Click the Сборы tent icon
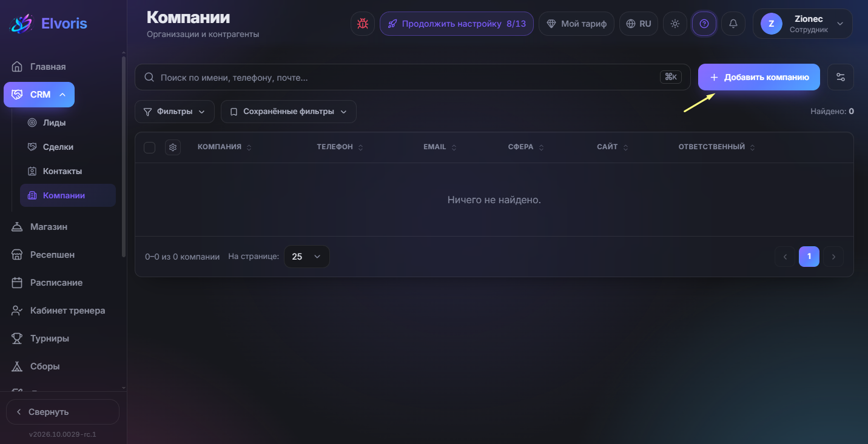 [18, 366]
